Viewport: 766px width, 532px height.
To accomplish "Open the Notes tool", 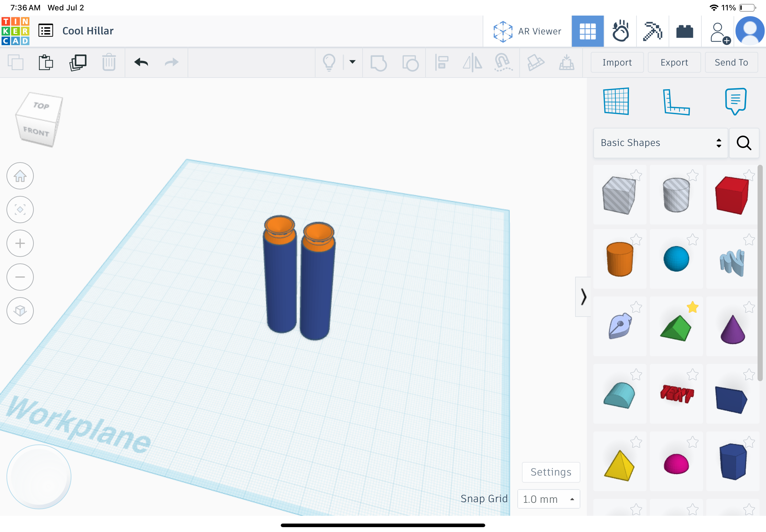I will tap(735, 101).
